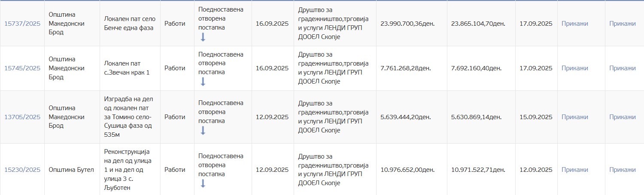Click left Прикажи link in row 13705/2025
This screenshot has width=644, height=195.
[574, 117]
